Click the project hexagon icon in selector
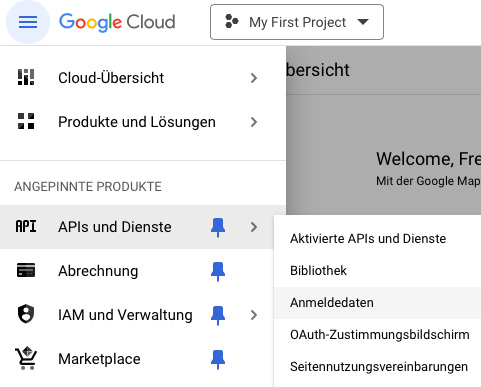This screenshot has height=387, width=481. 232,22
